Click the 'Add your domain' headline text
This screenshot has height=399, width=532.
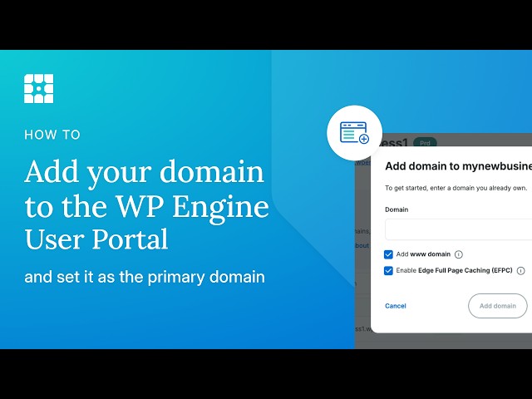[x=144, y=173]
